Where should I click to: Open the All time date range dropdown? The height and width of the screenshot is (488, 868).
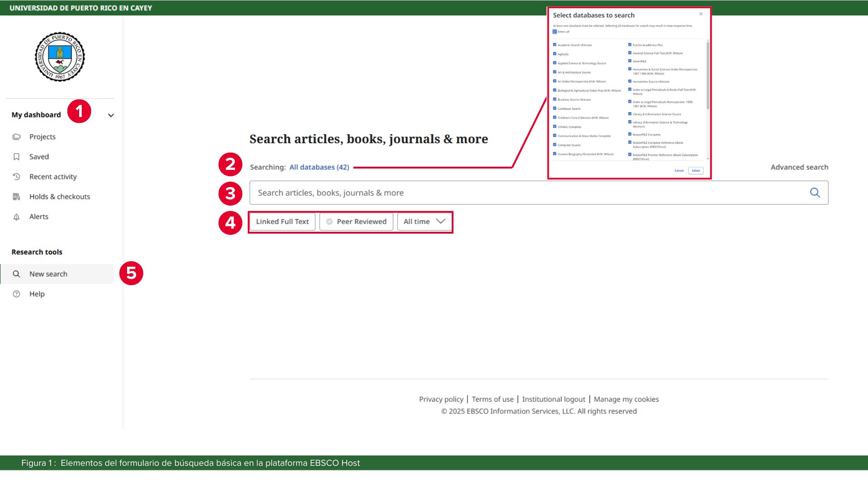click(423, 221)
